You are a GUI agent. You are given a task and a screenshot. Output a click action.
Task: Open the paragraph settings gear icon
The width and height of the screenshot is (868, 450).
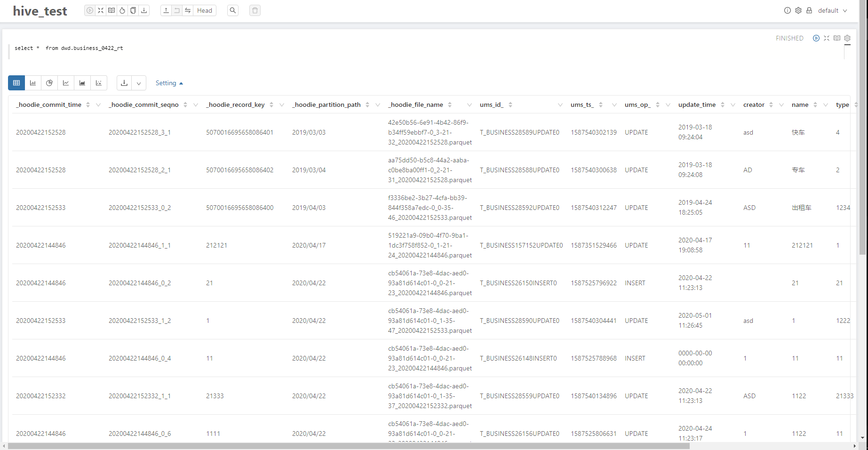point(847,38)
